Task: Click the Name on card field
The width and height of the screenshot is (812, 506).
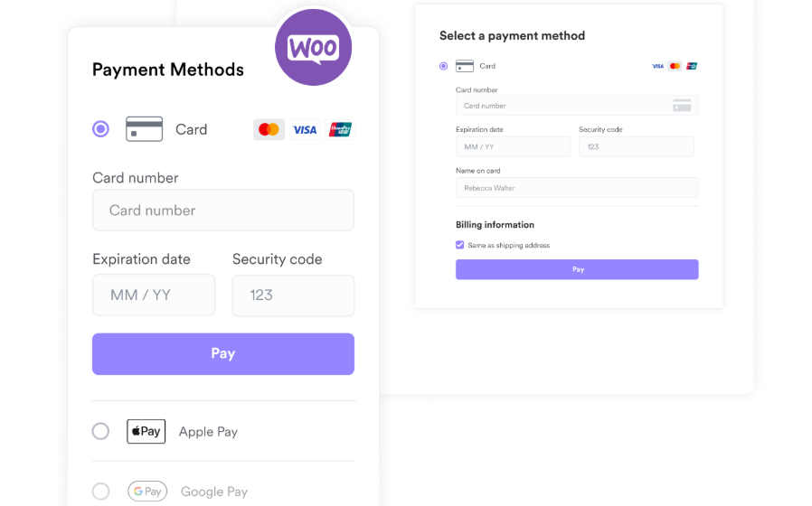Action: pos(577,188)
